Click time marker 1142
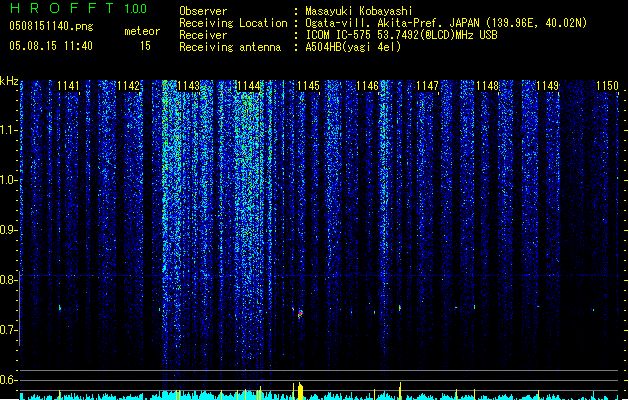Viewport: 629px width, 400px height. point(128,86)
